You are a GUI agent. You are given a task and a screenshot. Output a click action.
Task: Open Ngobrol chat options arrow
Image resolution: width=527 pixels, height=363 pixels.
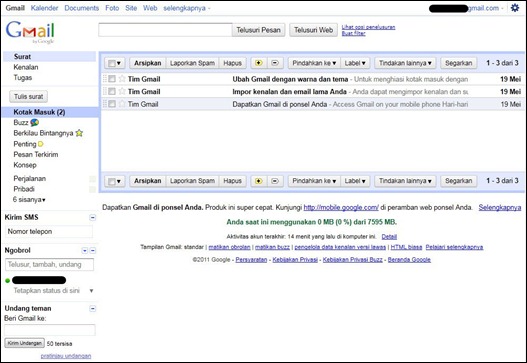pyautogui.click(x=85, y=250)
